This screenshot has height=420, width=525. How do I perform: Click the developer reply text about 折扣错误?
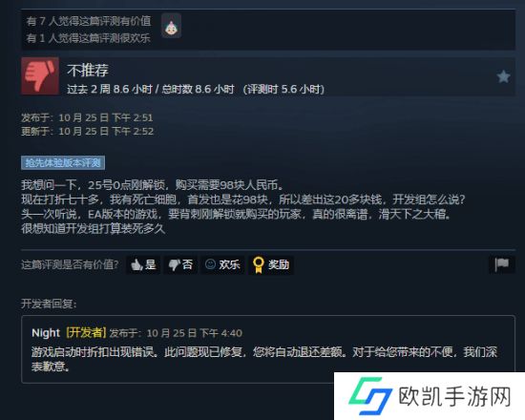point(264,359)
